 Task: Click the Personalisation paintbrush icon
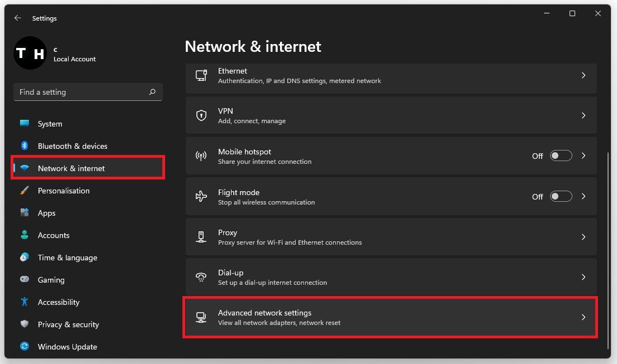25,191
